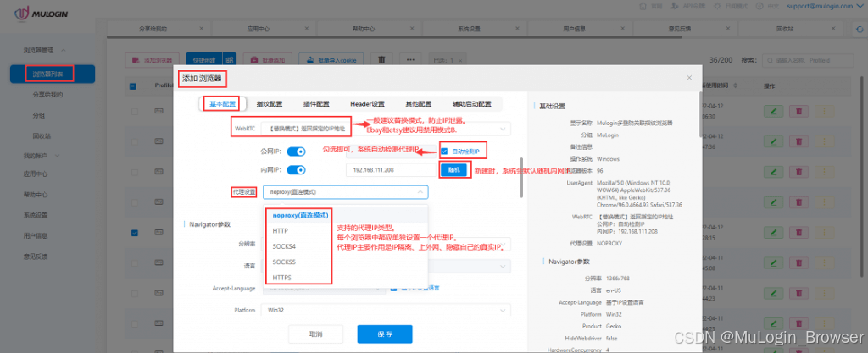Close the 分享给我的 top tab
The width and height of the screenshot is (868, 353).
[201, 28]
